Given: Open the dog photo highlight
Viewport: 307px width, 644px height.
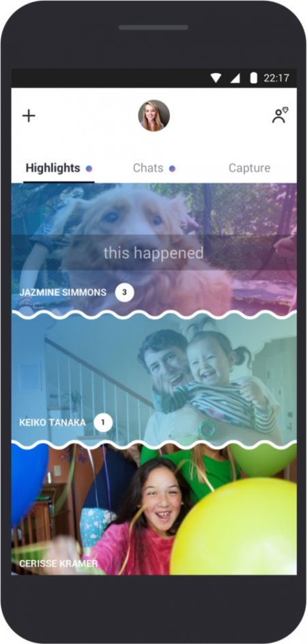Looking at the screenshot, I should [153, 249].
